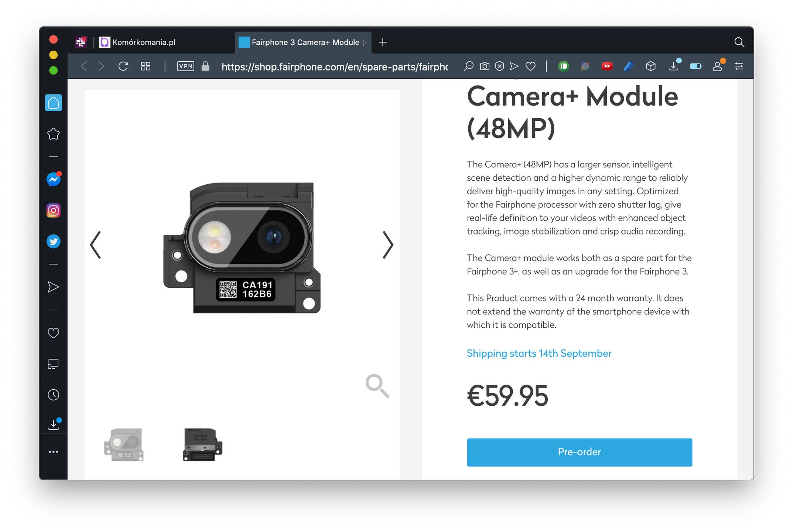The image size is (793, 532).
Task: Open saved pages heart in sidebar
Action: (54, 333)
